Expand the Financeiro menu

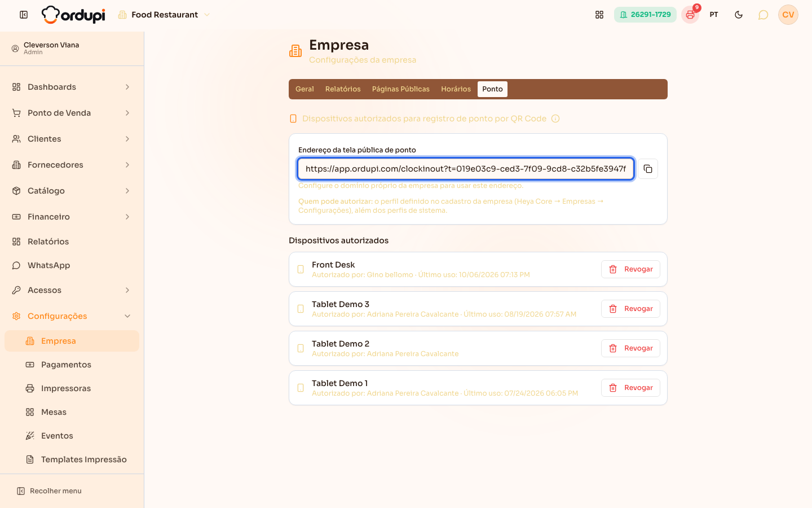(72, 217)
